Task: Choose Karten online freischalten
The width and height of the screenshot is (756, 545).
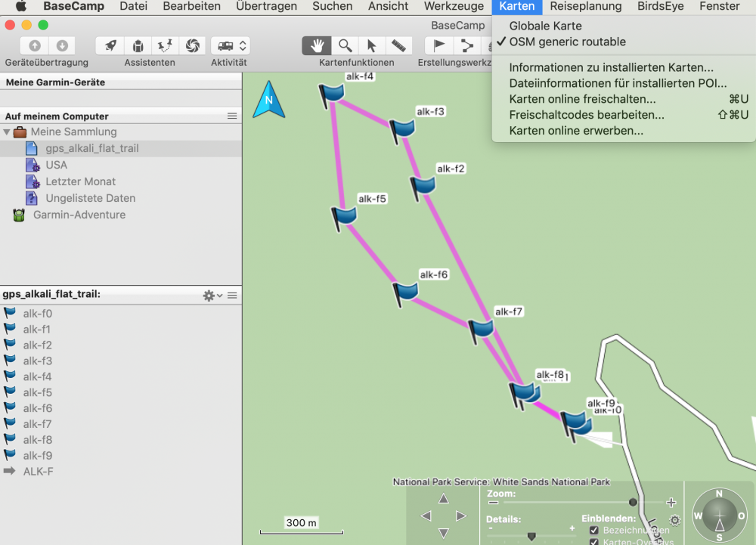Action: click(x=582, y=99)
